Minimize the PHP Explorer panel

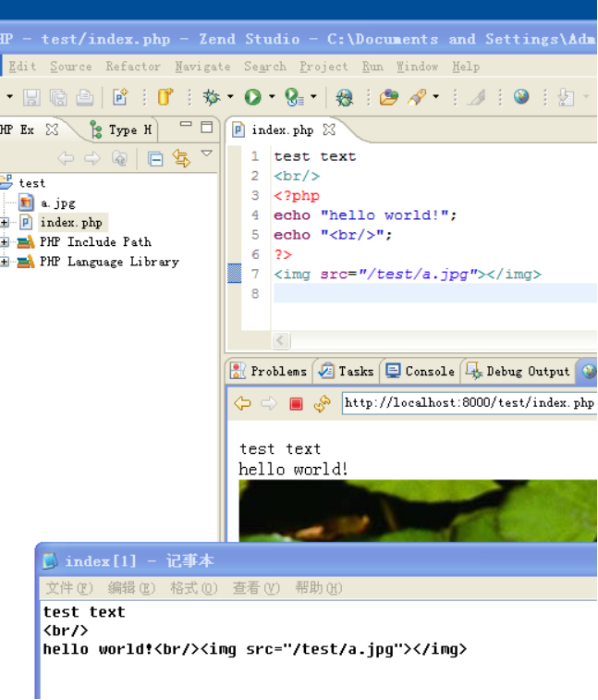click(186, 124)
